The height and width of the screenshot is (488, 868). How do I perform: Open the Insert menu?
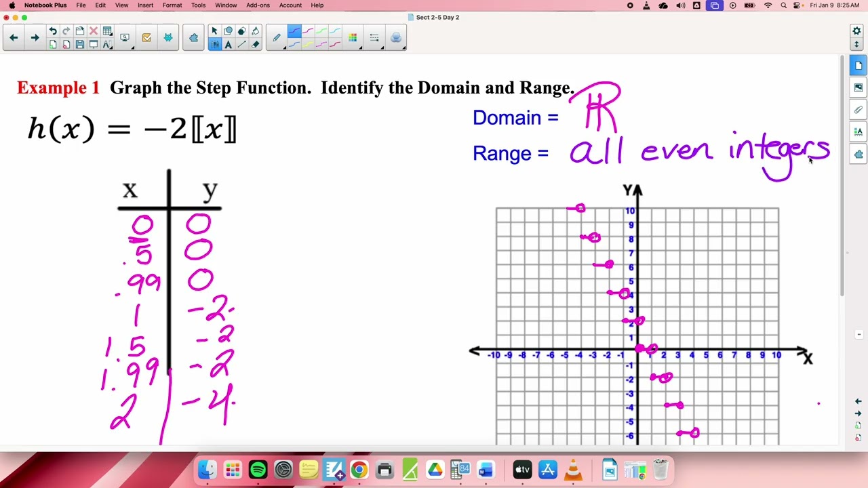[x=145, y=5]
